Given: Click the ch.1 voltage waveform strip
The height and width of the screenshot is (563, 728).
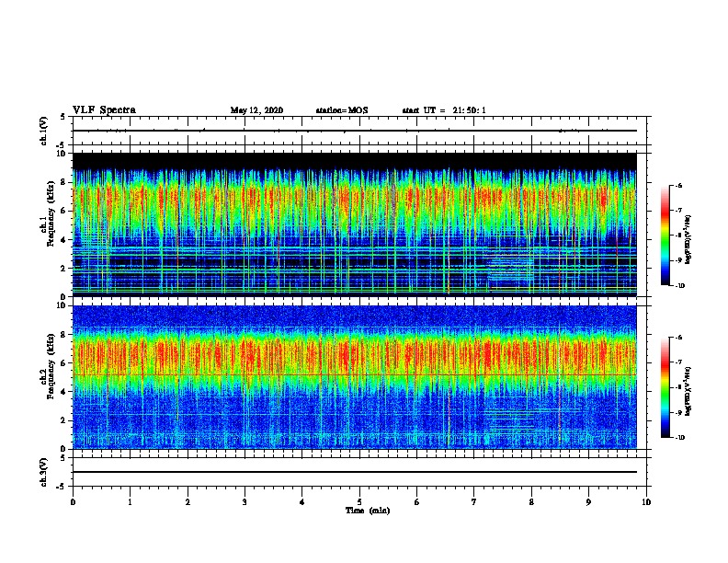Looking at the screenshot, I should pos(354,131).
